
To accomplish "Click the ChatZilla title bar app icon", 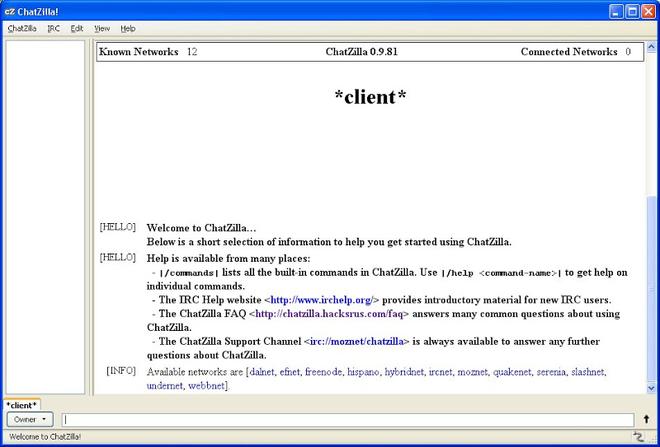I will (x=9, y=12).
